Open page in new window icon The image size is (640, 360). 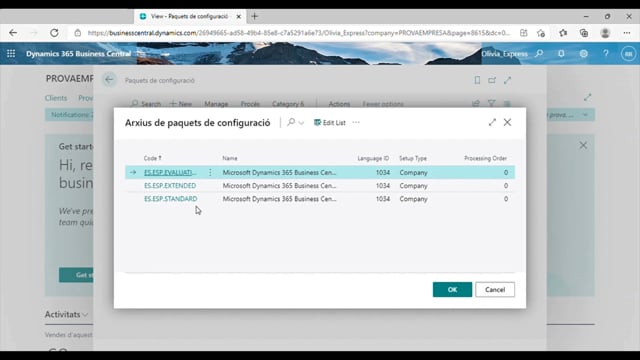tap(492, 80)
